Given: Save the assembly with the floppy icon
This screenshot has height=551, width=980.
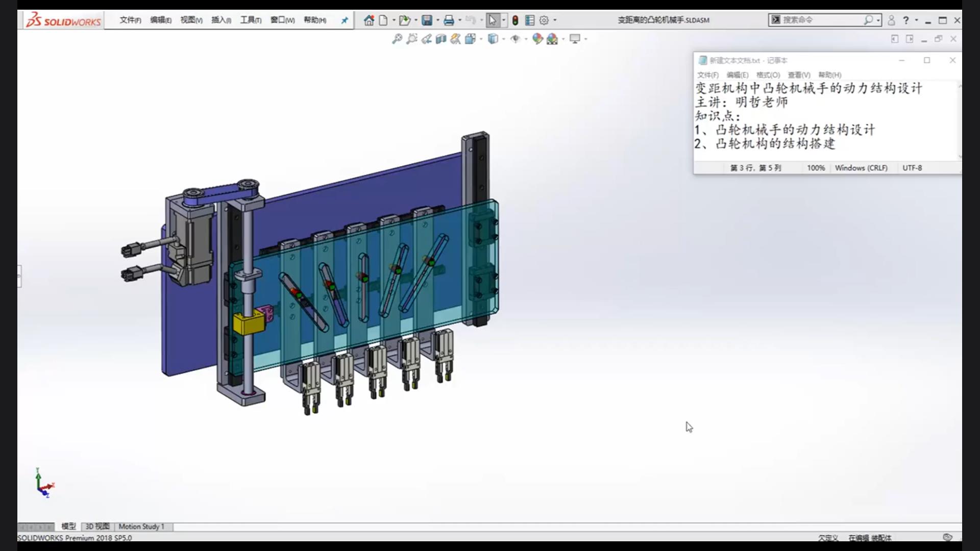Looking at the screenshot, I should coord(427,20).
